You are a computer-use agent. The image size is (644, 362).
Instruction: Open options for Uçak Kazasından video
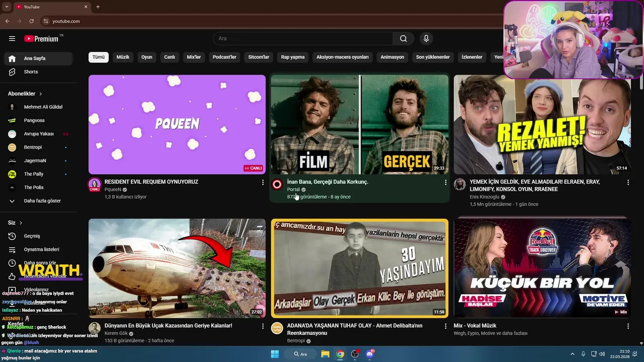[x=263, y=326]
